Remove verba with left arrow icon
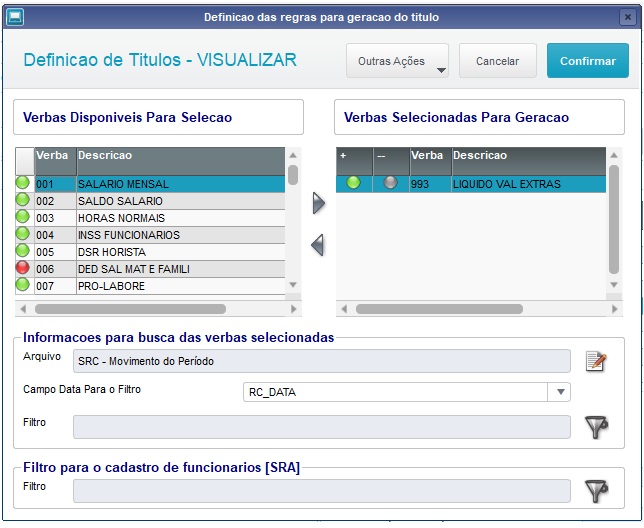Viewport: 644px width, 528px height. pos(317,245)
